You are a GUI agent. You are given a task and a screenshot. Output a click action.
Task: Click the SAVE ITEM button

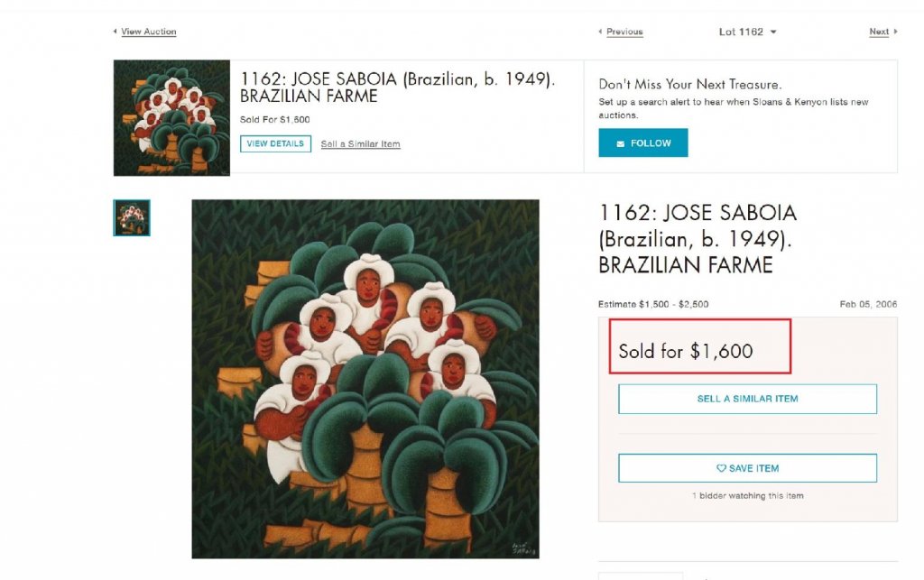747,468
